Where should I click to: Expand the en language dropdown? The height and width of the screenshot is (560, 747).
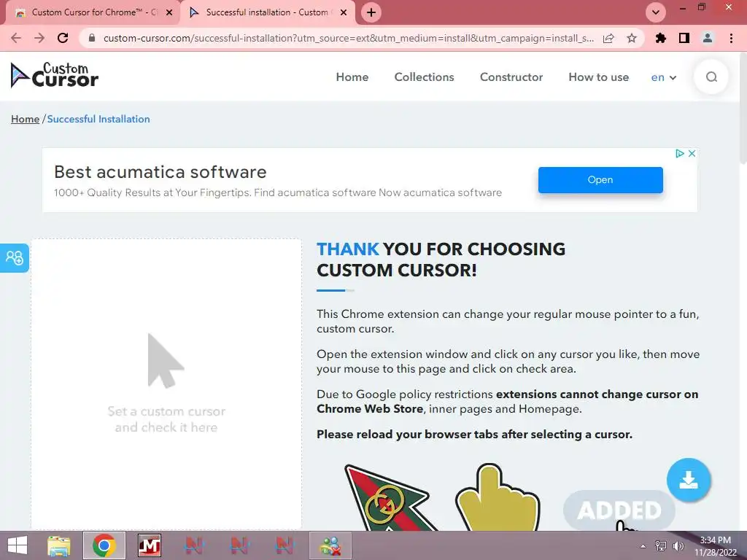click(664, 77)
